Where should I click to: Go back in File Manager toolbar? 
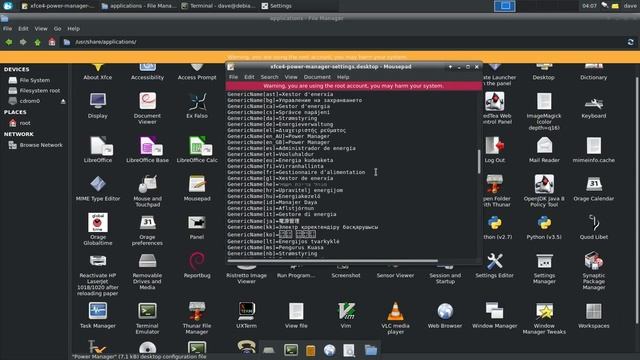(x=9, y=42)
